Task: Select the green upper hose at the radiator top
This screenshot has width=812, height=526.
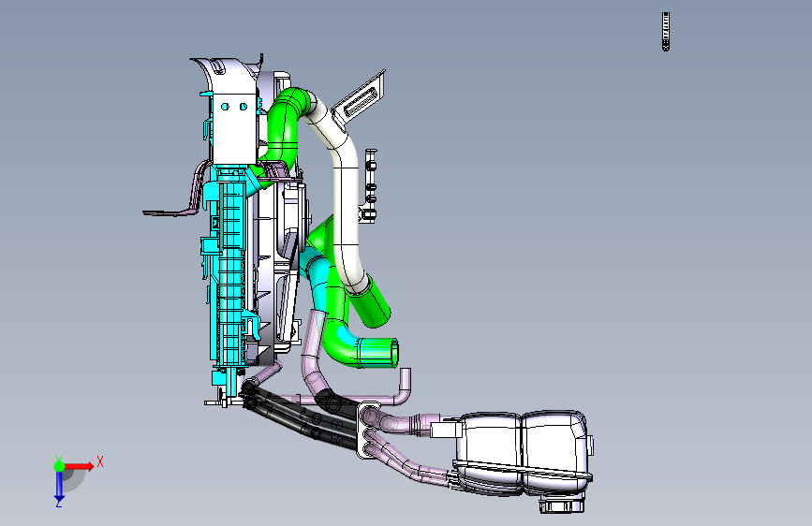Action: 284,129
